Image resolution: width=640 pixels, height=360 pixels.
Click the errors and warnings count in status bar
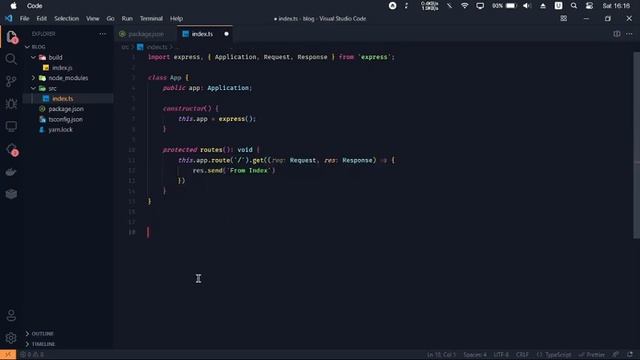(x=32, y=355)
